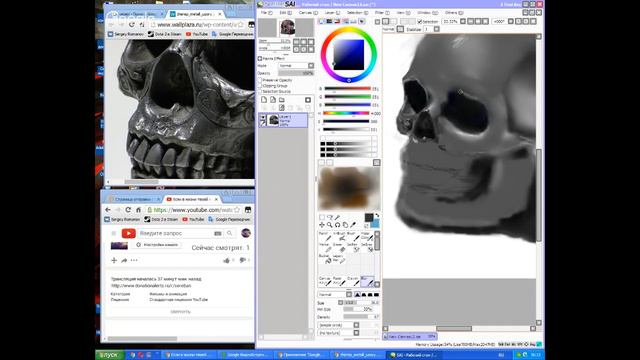640x360 pixels.
Task: Pick the Eyedropper color picker tool
Action: [x=353, y=225]
